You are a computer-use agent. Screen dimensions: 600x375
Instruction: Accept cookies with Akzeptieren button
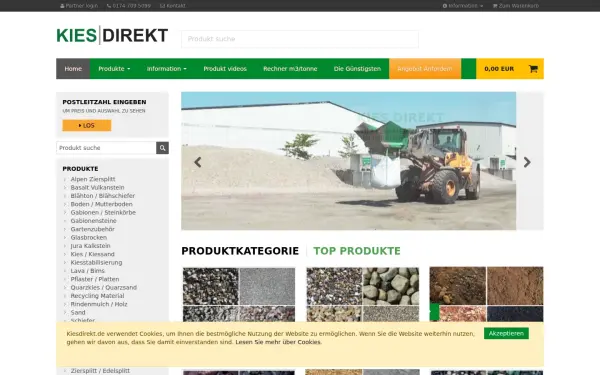(x=506, y=333)
